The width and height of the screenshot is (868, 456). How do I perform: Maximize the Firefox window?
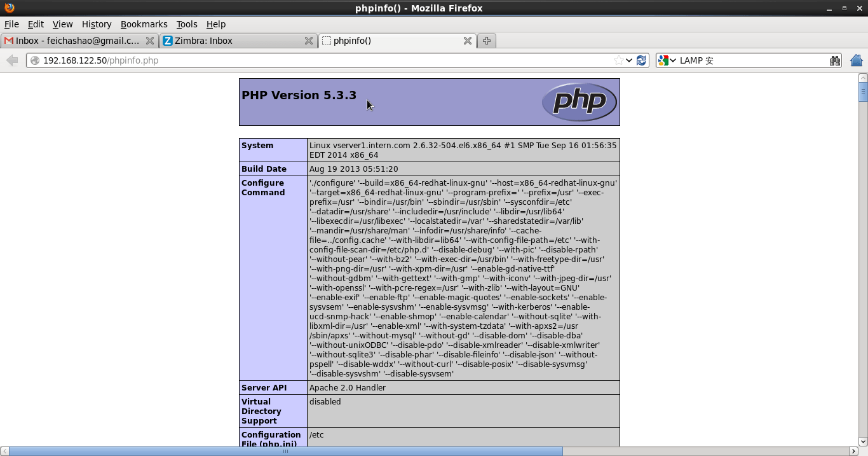tap(844, 8)
